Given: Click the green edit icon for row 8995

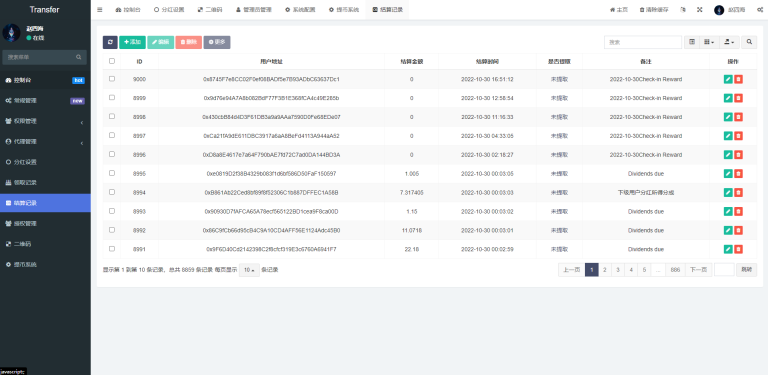Looking at the screenshot, I should (x=728, y=173).
